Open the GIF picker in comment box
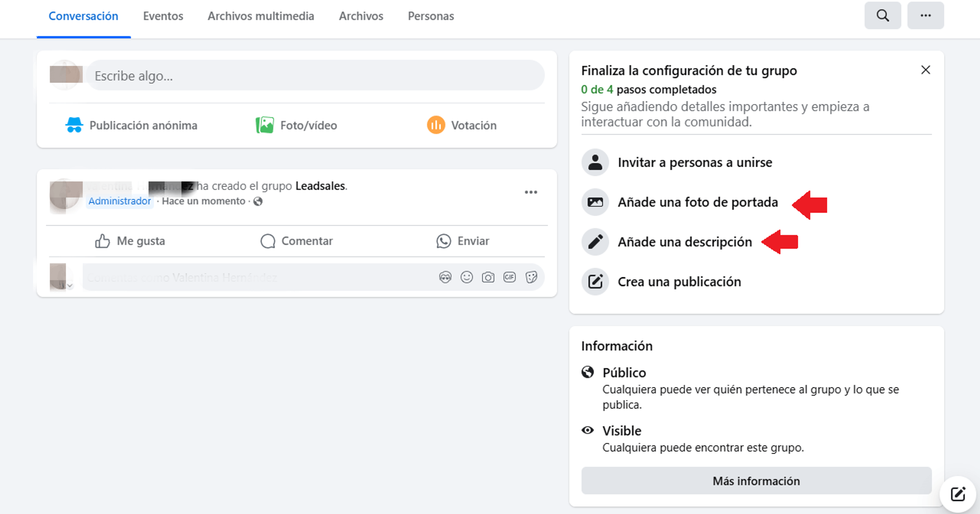This screenshot has width=980, height=514. [509, 277]
